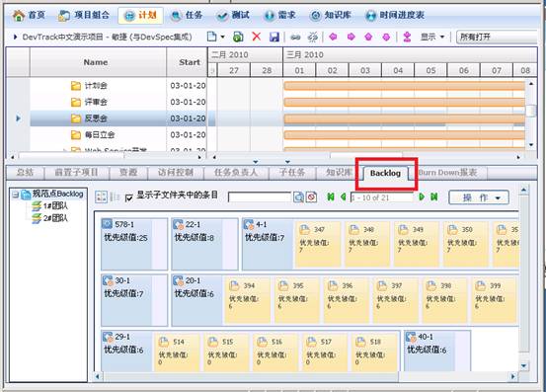The image size is (546, 392).
Task: Open the new document dropdown arrow
Action: pos(222,37)
